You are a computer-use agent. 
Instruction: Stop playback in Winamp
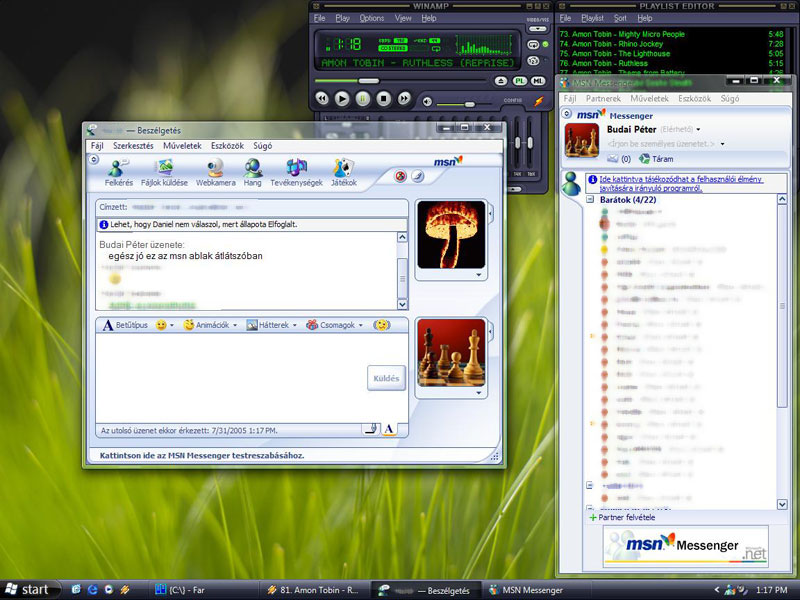[383, 98]
